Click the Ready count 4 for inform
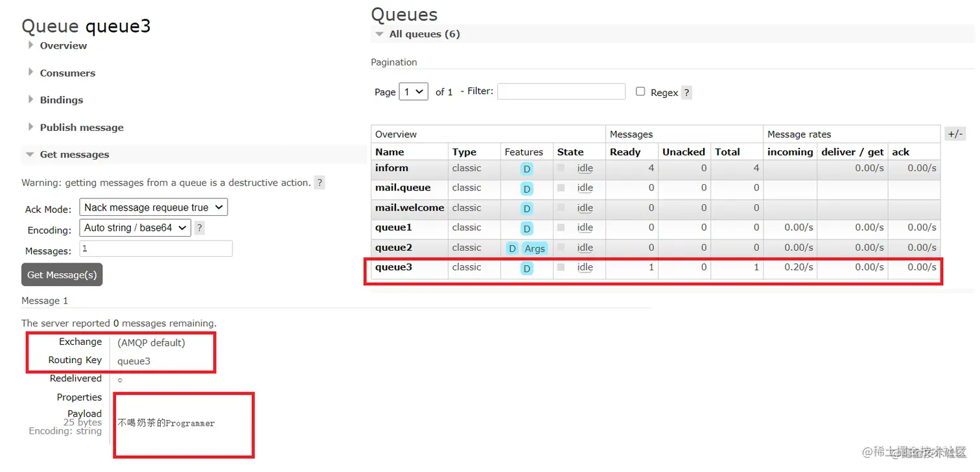980x472 pixels. (651, 168)
